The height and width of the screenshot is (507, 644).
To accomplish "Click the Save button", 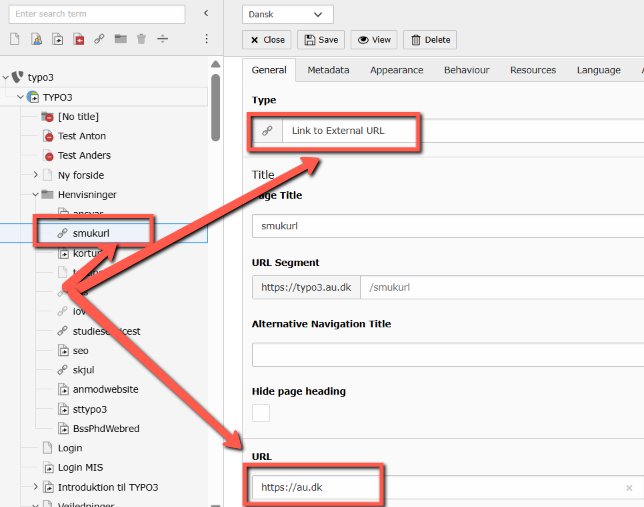I will click(321, 40).
